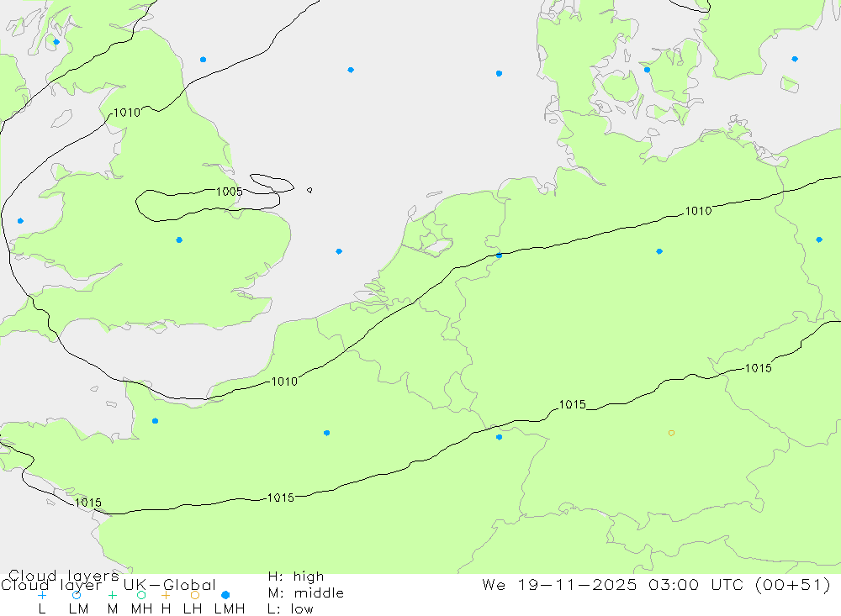
Task: Click the green open circle MH legend symbol
Action: tap(141, 595)
